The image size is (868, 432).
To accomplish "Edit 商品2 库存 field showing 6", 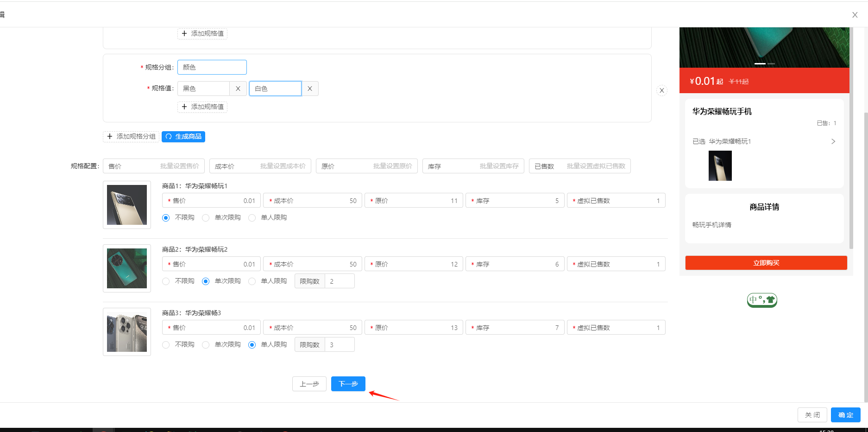I will [515, 264].
